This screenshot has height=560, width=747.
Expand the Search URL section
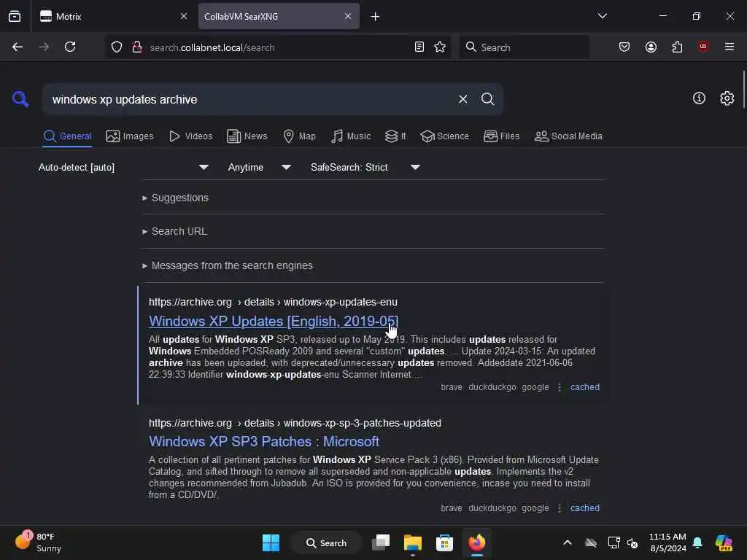click(174, 231)
